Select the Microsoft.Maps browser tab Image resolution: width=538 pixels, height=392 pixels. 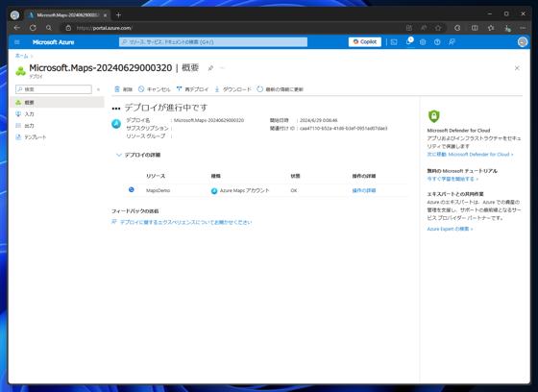68,15
